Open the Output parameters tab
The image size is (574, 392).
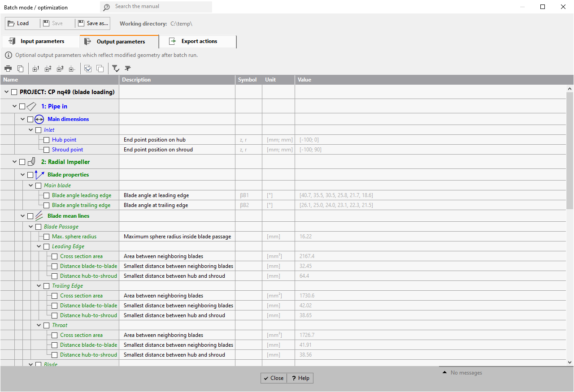[119, 41]
